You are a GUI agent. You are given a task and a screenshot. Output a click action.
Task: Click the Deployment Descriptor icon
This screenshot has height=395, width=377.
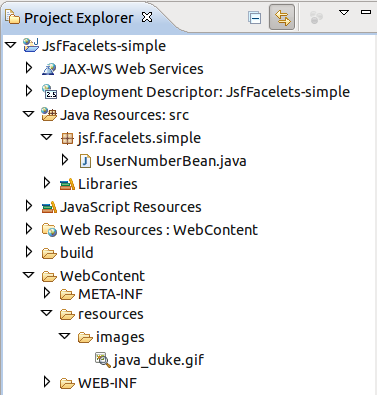(49, 92)
